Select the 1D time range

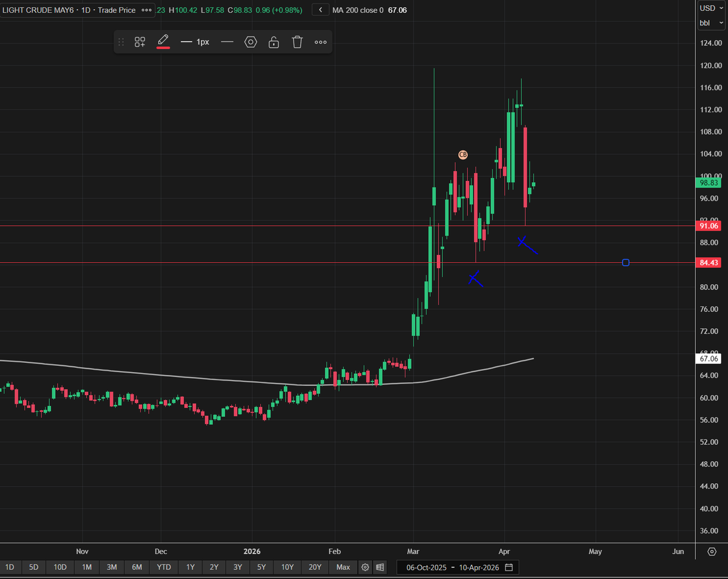coord(10,567)
